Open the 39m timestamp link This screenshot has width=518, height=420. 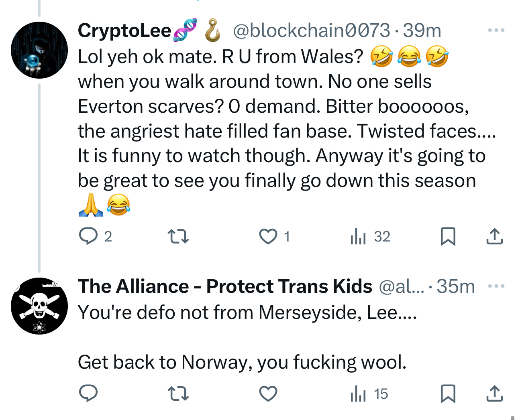pos(422,30)
